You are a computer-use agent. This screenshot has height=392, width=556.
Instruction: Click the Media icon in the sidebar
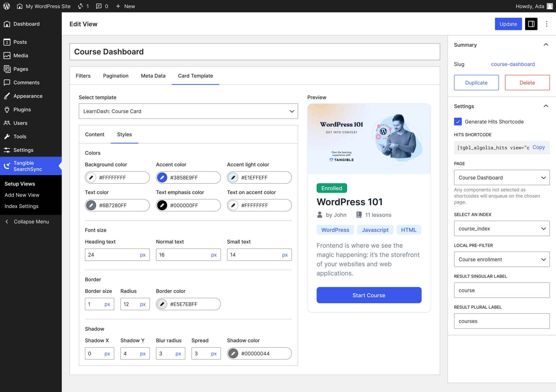coord(7,55)
